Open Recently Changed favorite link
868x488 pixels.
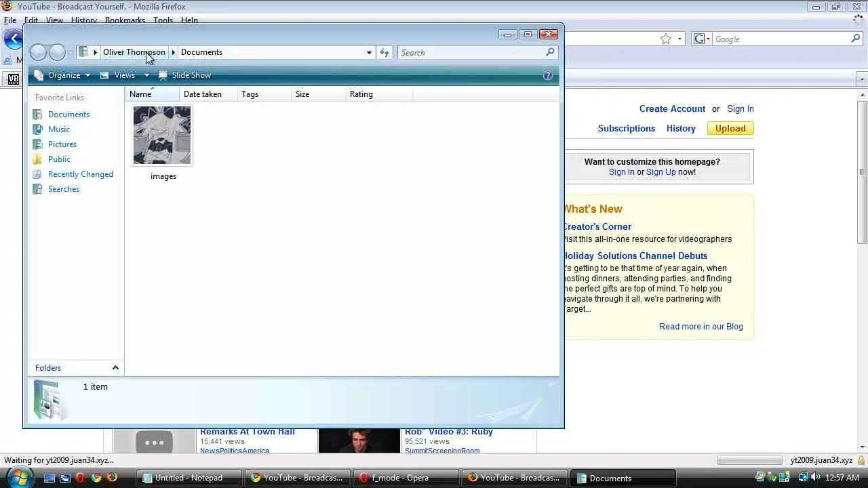point(81,174)
